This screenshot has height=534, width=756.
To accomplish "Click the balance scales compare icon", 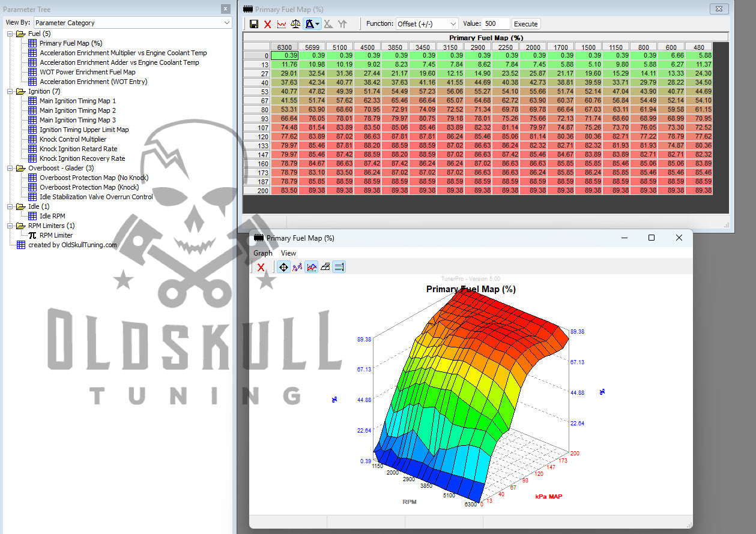I will point(295,24).
